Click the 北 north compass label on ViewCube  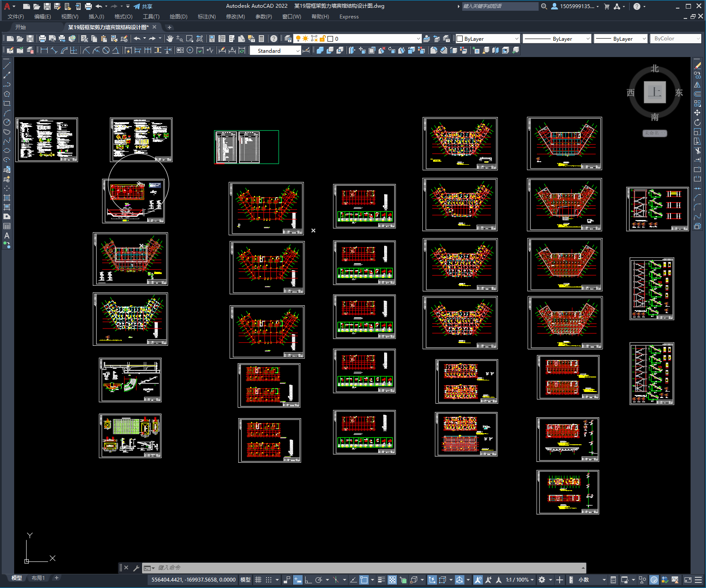654,69
